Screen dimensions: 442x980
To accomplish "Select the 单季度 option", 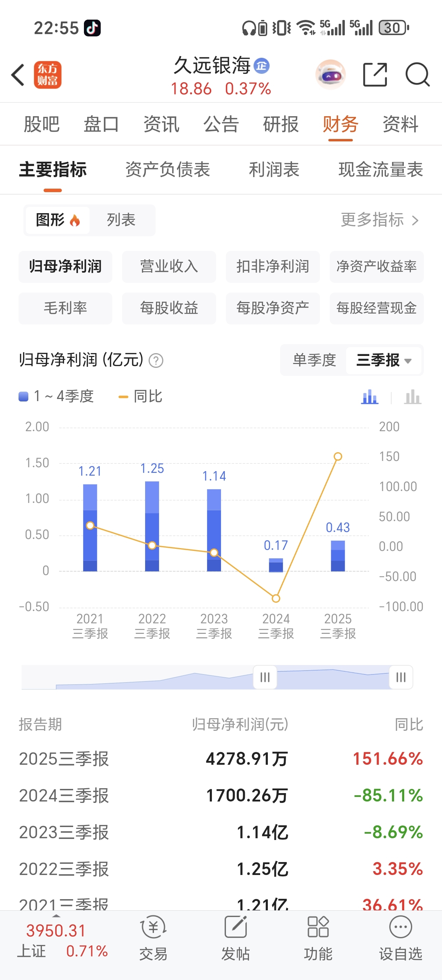I will 314,360.
